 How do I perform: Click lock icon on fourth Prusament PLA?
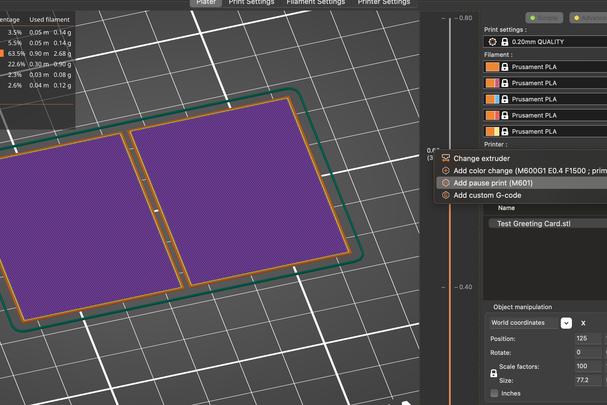504,115
